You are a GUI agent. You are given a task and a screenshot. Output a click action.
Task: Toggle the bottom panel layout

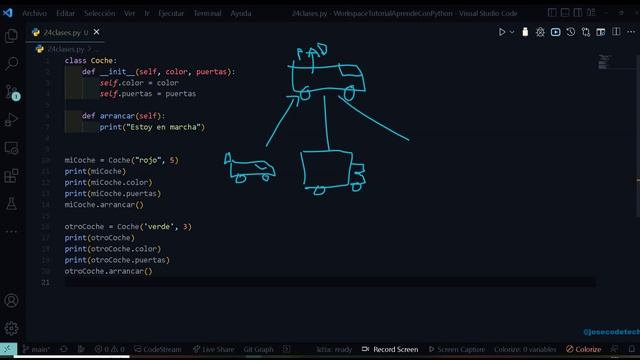pos(565,13)
